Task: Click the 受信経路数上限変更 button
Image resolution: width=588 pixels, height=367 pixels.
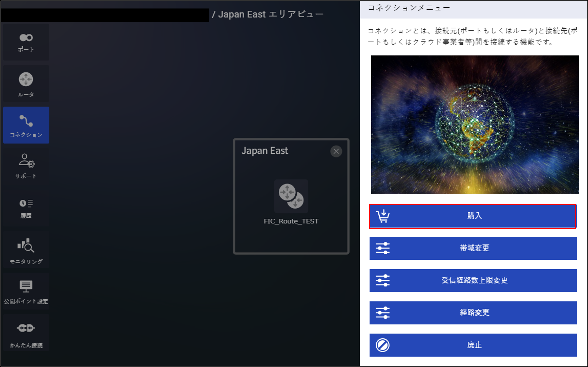Action: [x=473, y=280]
